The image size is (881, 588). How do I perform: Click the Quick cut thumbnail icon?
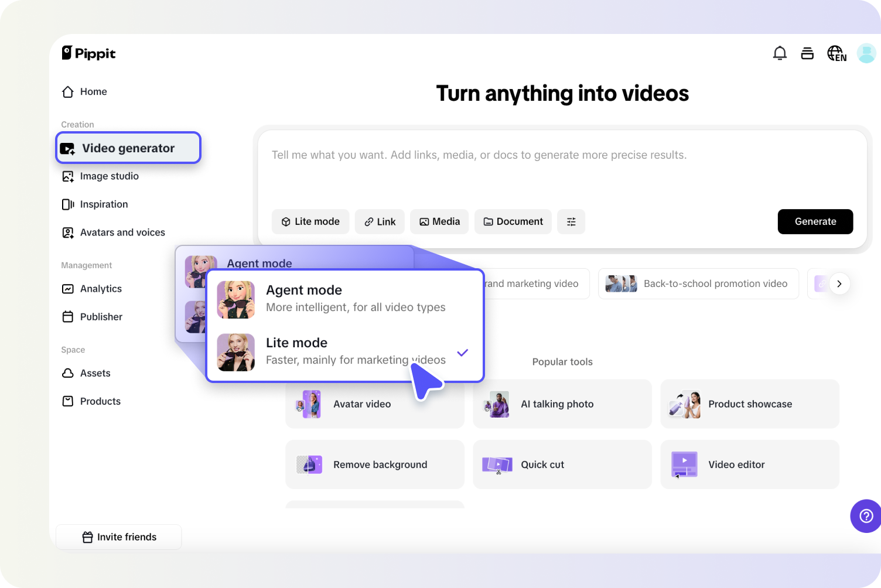click(x=497, y=465)
